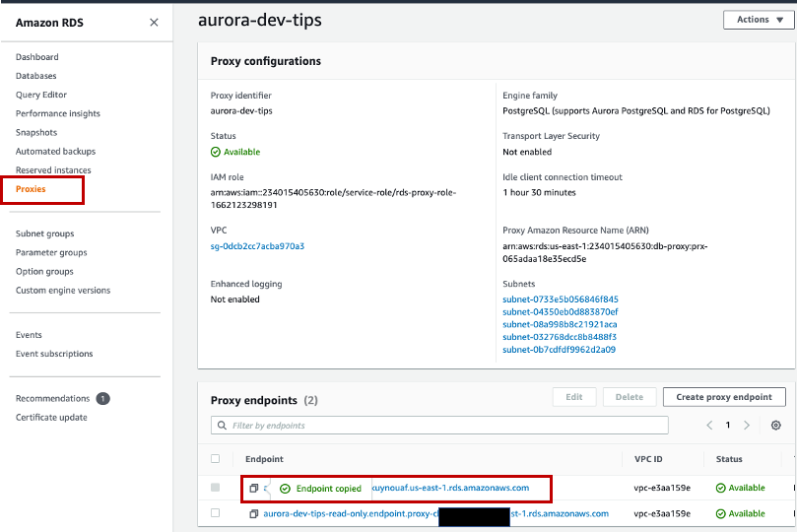Open Dashboard in the RDS sidebar

point(37,57)
